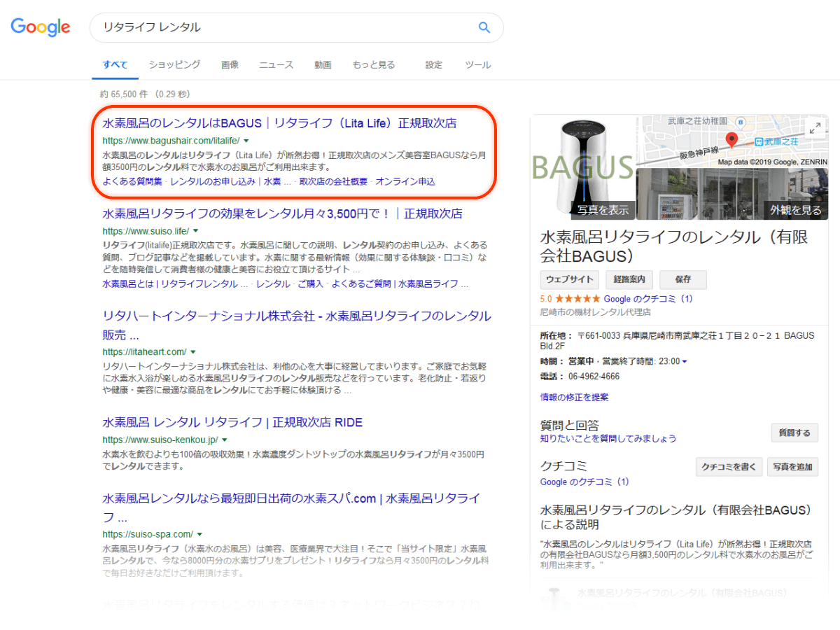
Task: Click the blue search magnifier icon
Action: tap(484, 27)
